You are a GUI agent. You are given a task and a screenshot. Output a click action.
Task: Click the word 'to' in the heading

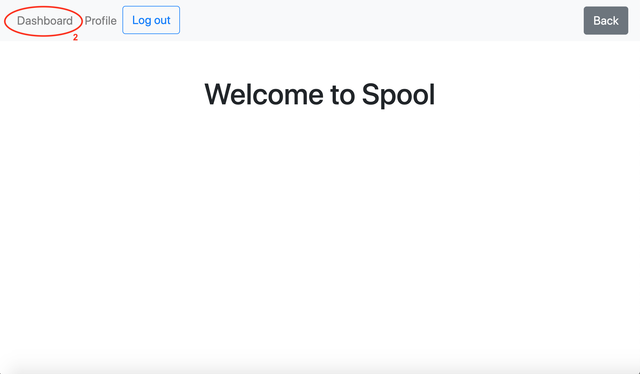tap(342, 95)
